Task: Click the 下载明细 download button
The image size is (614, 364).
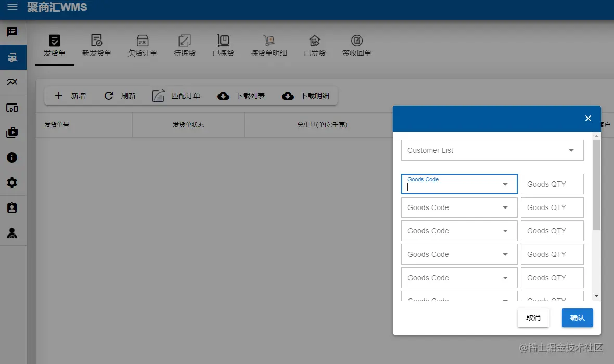Action: [305, 96]
